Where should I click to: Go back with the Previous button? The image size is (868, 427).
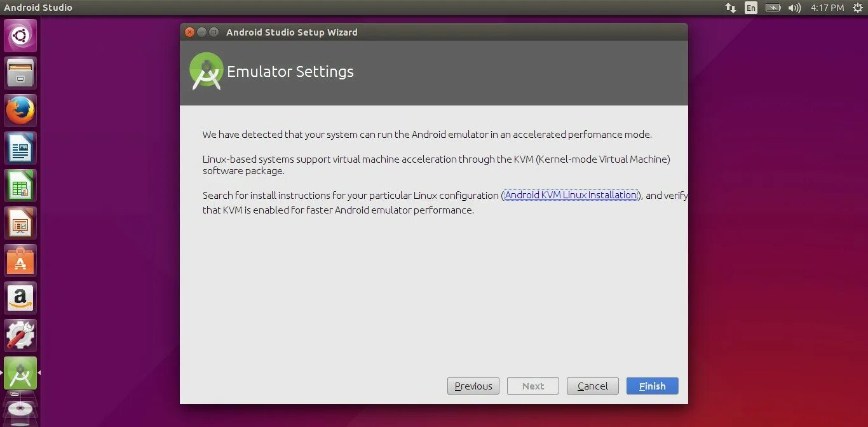click(473, 386)
